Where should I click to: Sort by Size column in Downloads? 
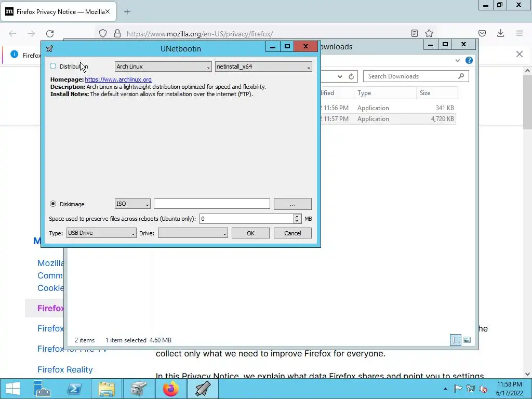click(x=437, y=93)
